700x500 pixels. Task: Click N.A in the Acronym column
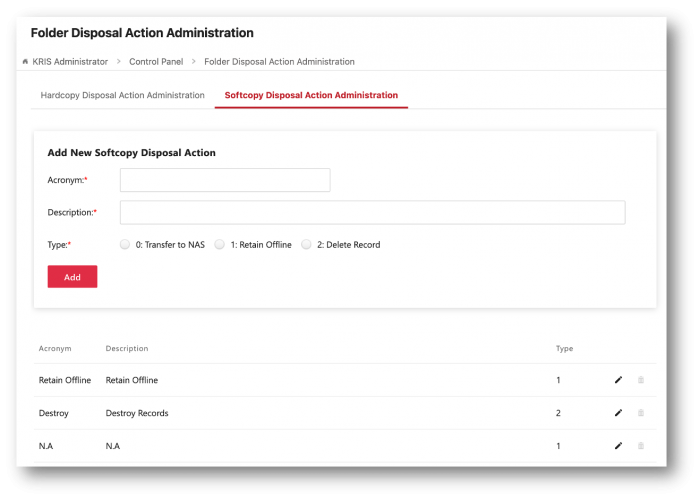point(46,446)
